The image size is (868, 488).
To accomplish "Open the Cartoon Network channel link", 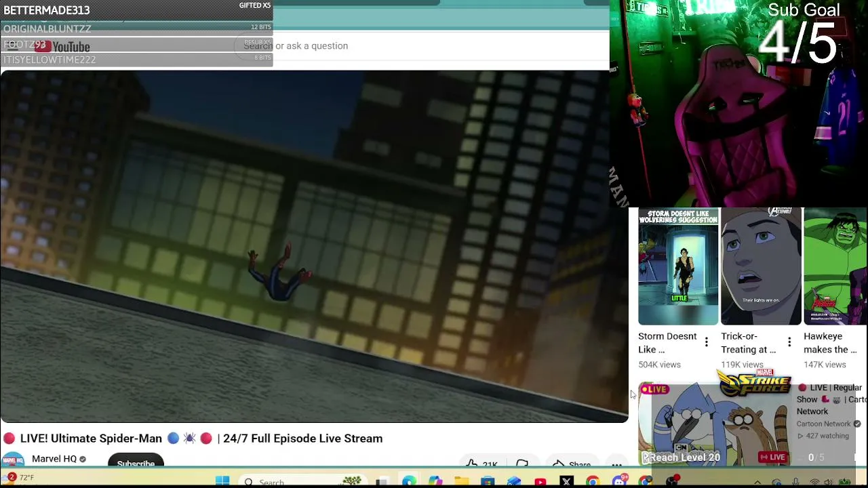I will click(x=823, y=424).
